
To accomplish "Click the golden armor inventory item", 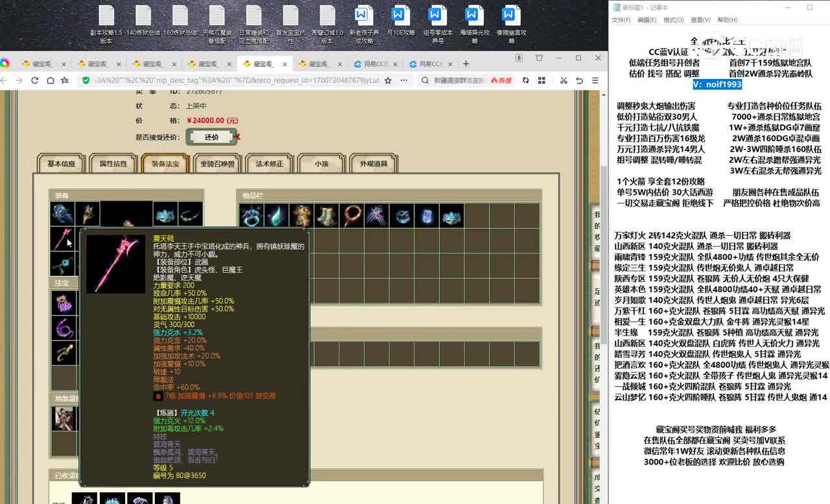I will point(301,216).
